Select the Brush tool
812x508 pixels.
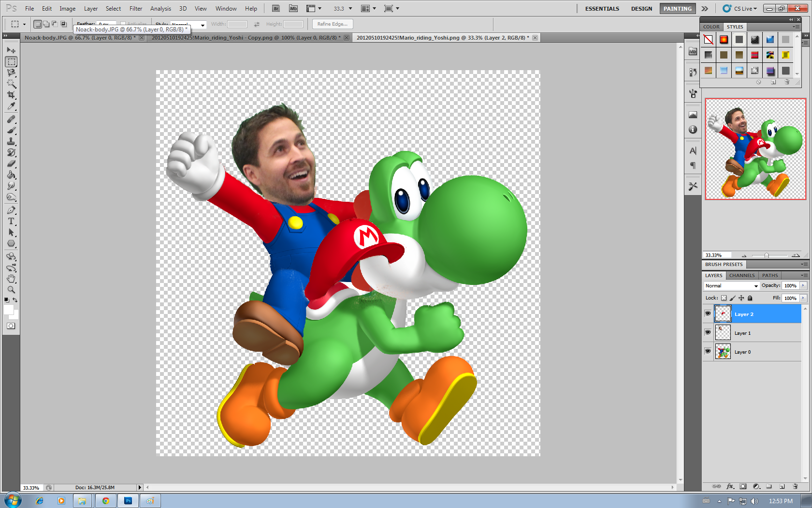pyautogui.click(x=12, y=129)
